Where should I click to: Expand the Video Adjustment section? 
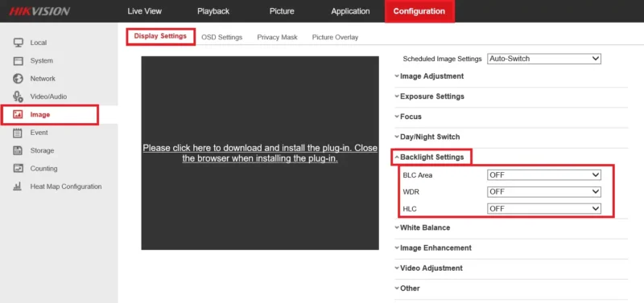click(x=428, y=268)
